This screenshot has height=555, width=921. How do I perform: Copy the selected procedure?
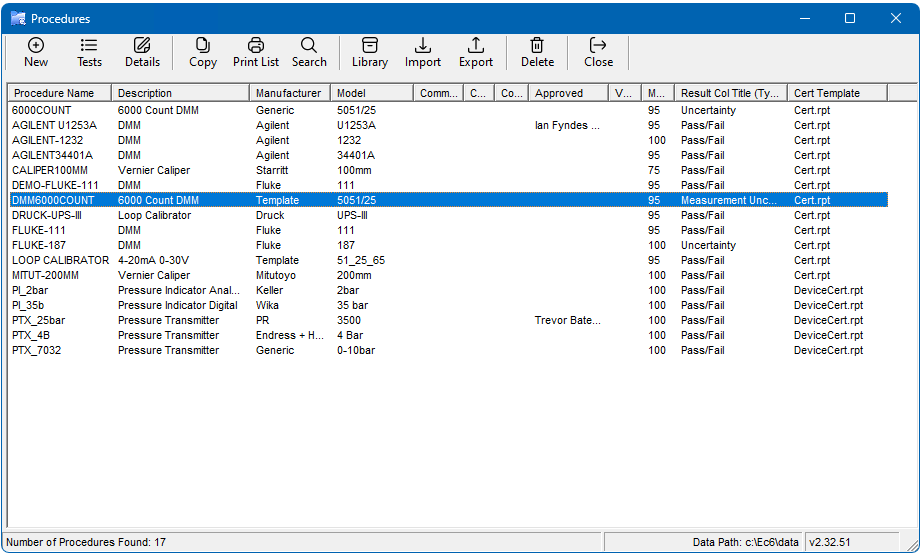click(x=203, y=52)
